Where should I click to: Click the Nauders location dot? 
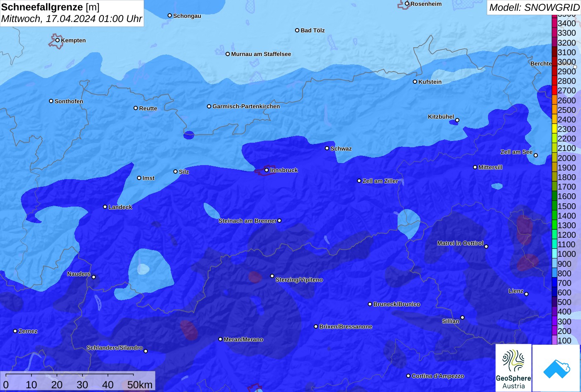[x=94, y=277]
